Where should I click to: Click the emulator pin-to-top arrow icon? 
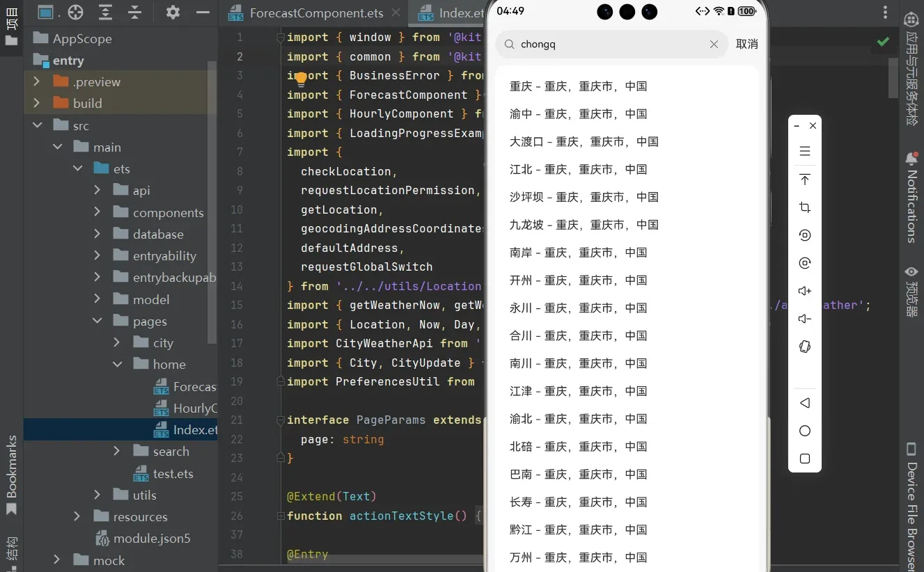(x=805, y=180)
